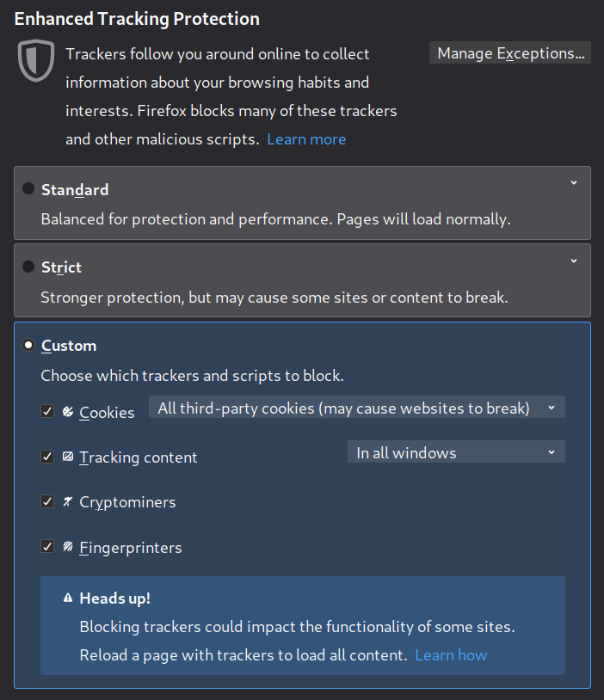
Task: Click the Heads up warning triangle icon
Action: click(68, 598)
